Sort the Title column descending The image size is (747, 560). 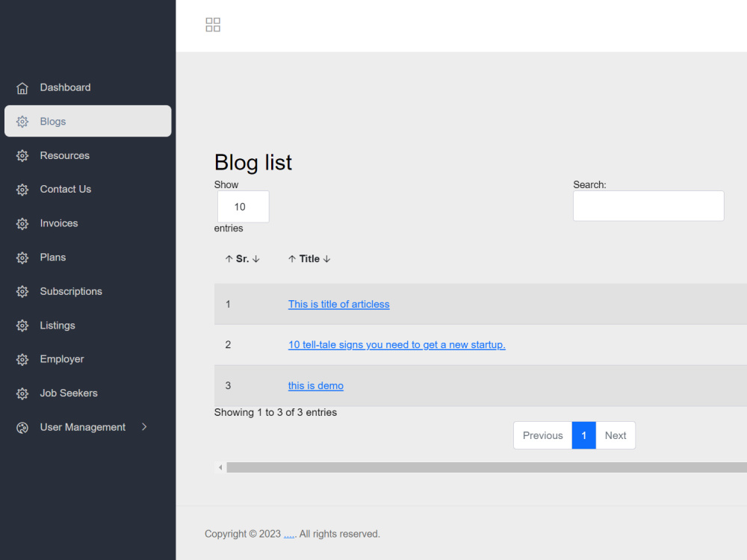[326, 258]
